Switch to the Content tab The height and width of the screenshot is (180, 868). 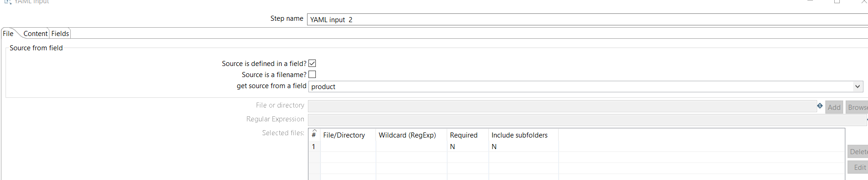[x=36, y=34]
